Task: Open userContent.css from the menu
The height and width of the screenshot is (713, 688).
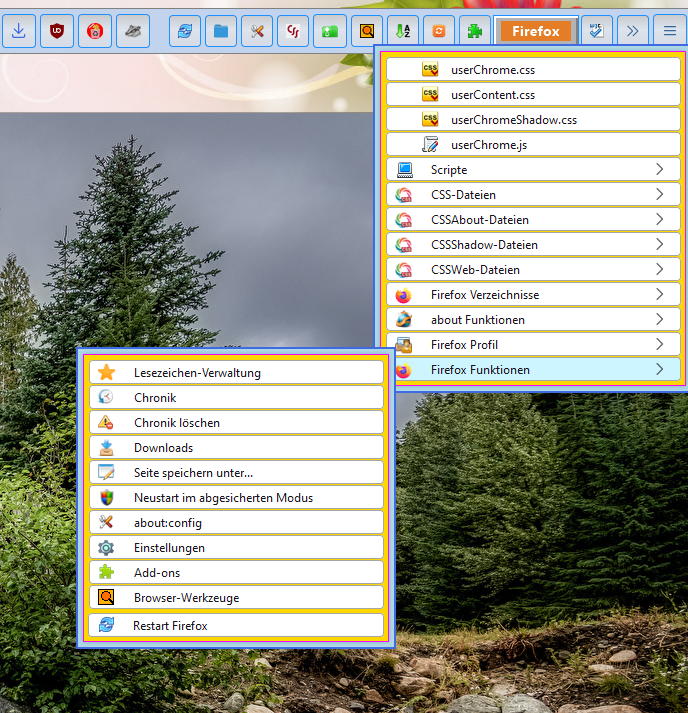Action: (533, 95)
